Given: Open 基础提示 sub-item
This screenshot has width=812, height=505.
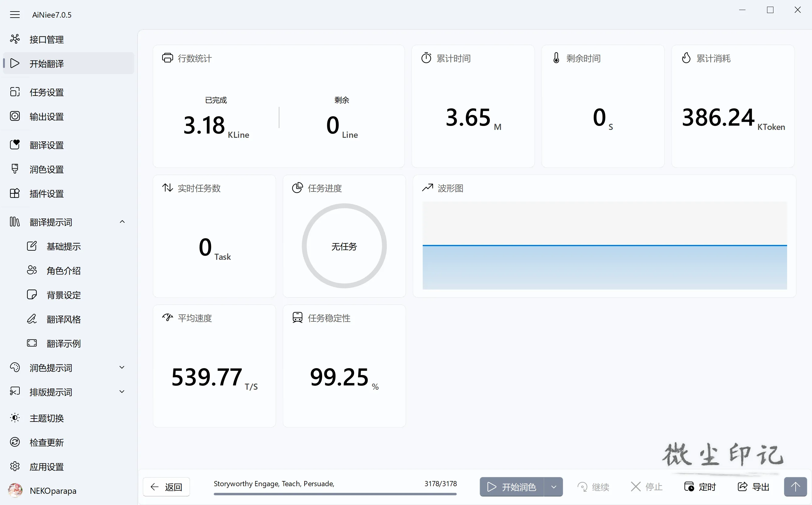Looking at the screenshot, I should (x=69, y=246).
